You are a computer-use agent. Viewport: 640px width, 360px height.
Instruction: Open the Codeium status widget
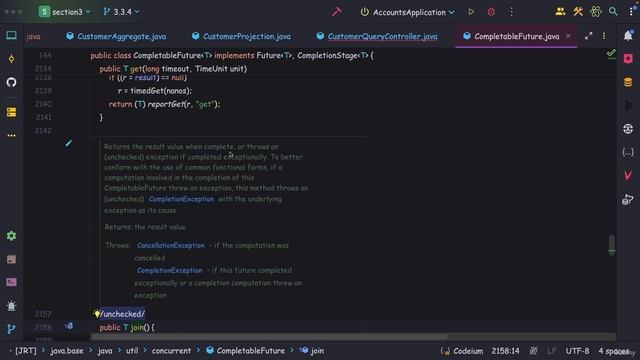(462, 351)
